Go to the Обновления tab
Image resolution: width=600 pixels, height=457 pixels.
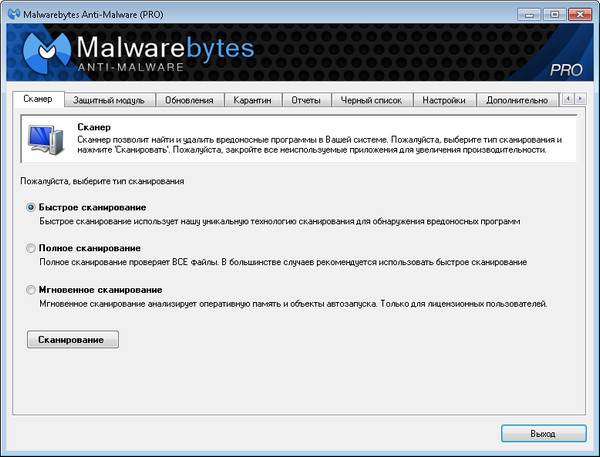(189, 100)
